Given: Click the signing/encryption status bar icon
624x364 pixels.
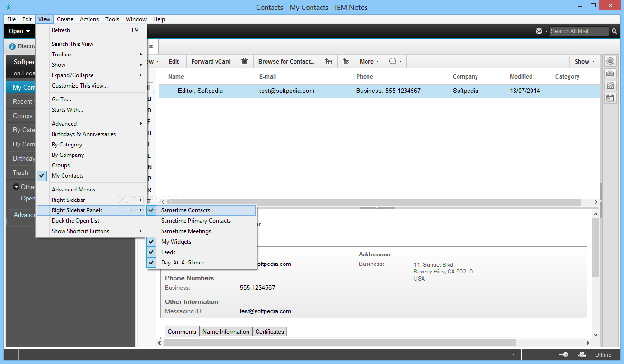Looking at the screenshot, I should [582, 355].
